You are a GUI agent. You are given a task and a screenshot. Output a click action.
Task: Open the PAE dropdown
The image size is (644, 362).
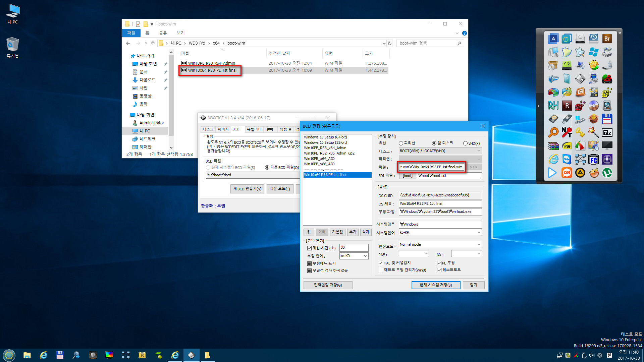414,254
